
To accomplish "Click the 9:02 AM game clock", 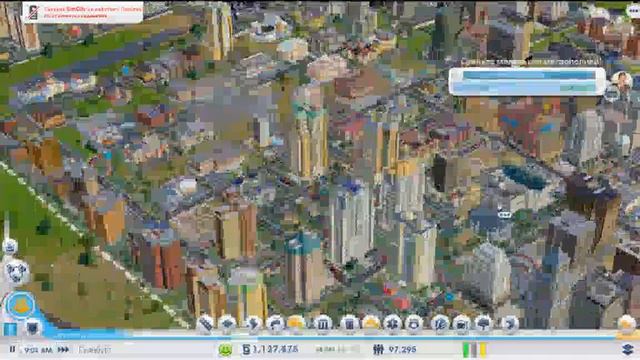I will [38, 350].
